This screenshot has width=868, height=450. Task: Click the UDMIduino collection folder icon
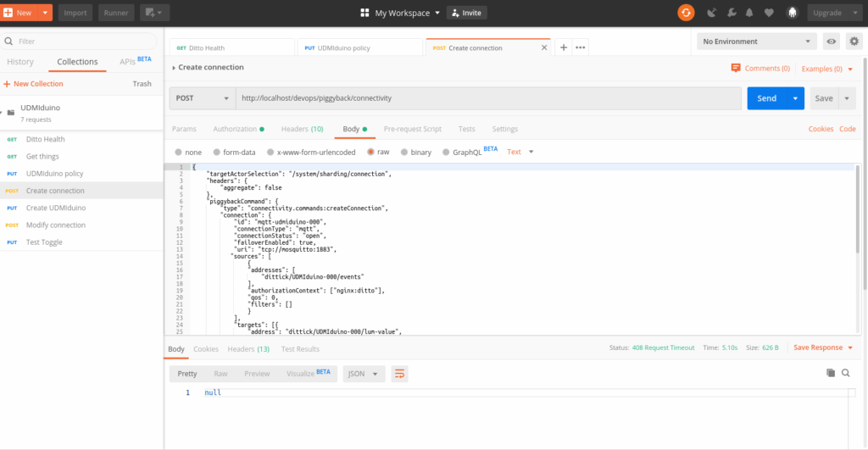(10, 113)
